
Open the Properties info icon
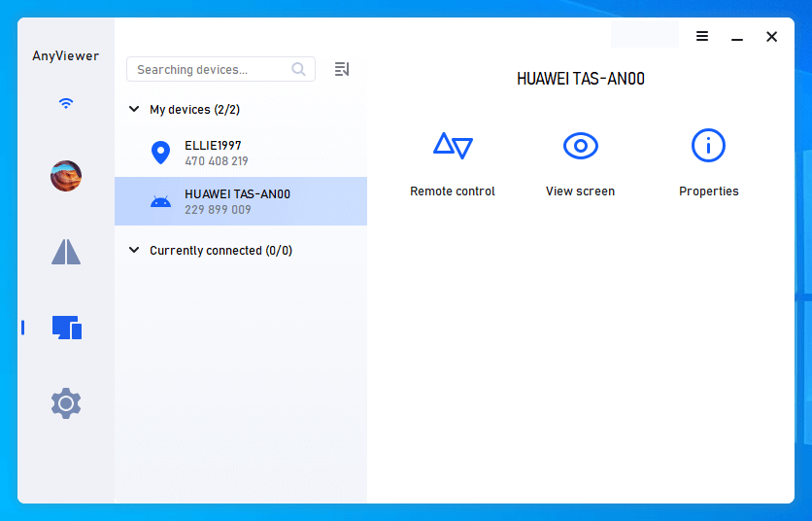coord(708,146)
